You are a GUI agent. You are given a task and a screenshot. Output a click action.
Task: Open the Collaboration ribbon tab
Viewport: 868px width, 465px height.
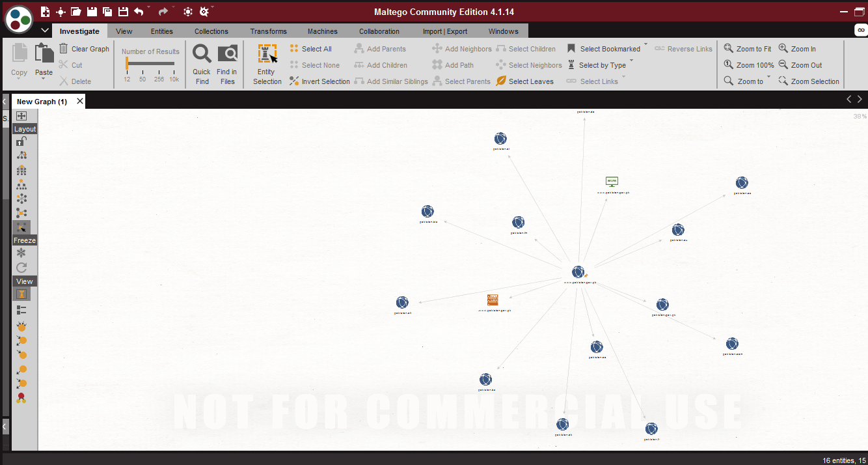[379, 31]
